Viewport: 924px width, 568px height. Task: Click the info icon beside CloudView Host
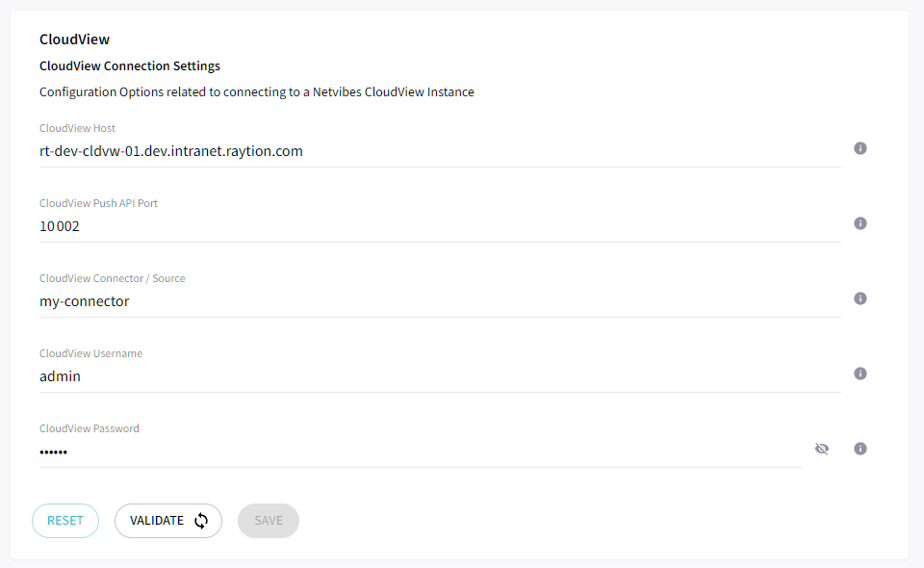(x=860, y=148)
